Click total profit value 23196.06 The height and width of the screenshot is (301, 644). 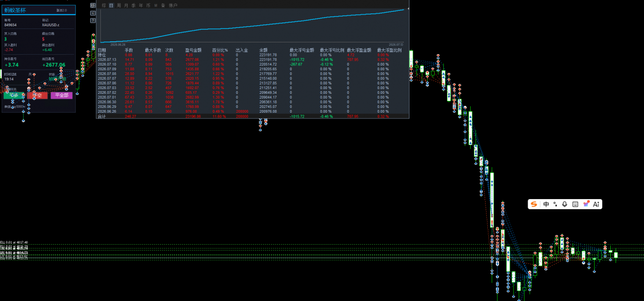193,116
